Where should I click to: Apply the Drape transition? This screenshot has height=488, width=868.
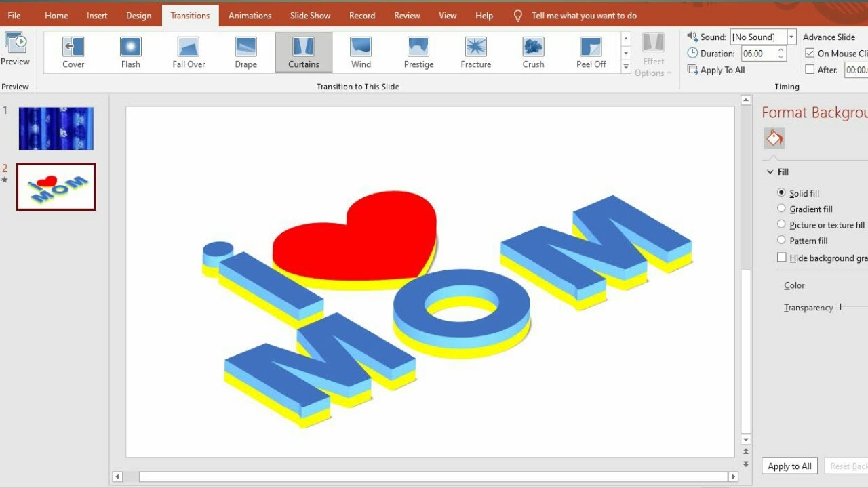click(245, 52)
